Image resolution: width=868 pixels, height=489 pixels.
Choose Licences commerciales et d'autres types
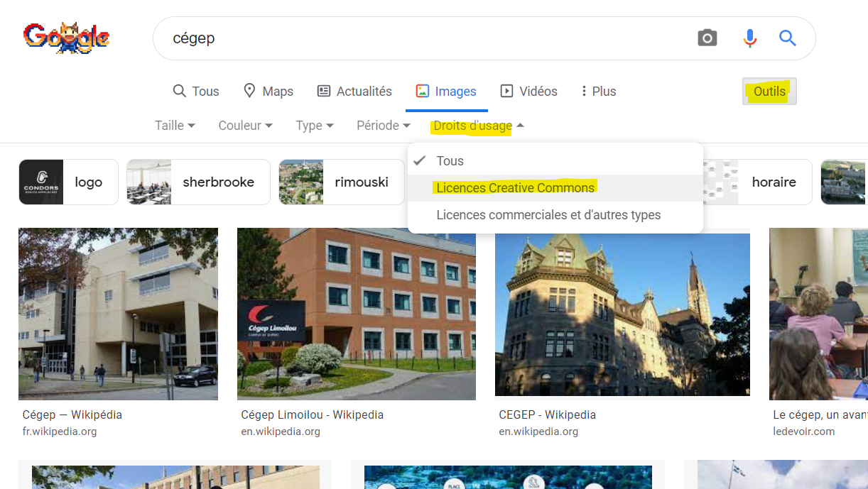(x=555, y=215)
